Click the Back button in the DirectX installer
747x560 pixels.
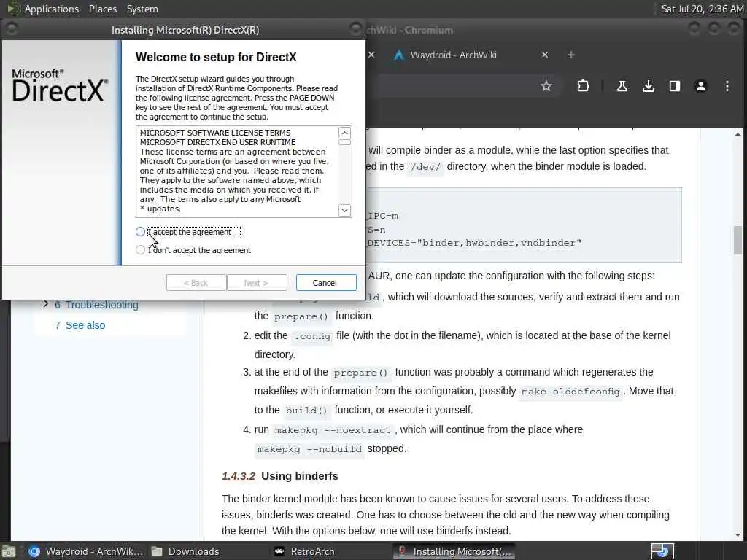point(196,283)
